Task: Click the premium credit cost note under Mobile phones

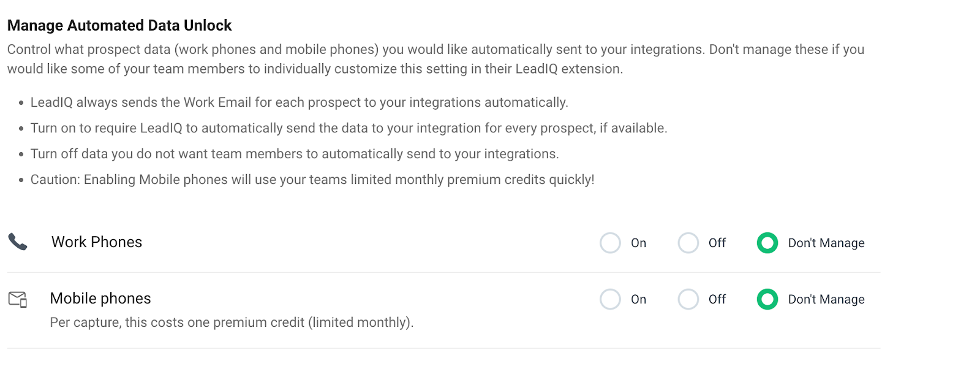Action: 232,322
